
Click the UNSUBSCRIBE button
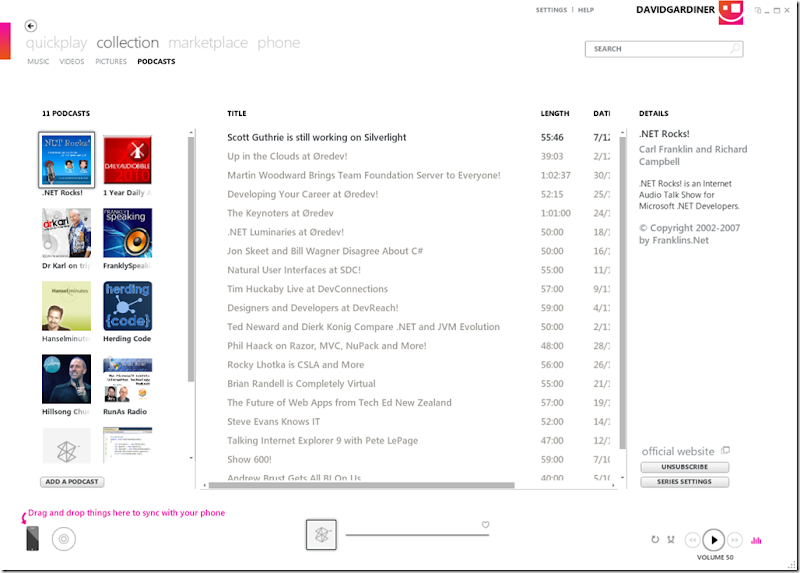[x=684, y=467]
